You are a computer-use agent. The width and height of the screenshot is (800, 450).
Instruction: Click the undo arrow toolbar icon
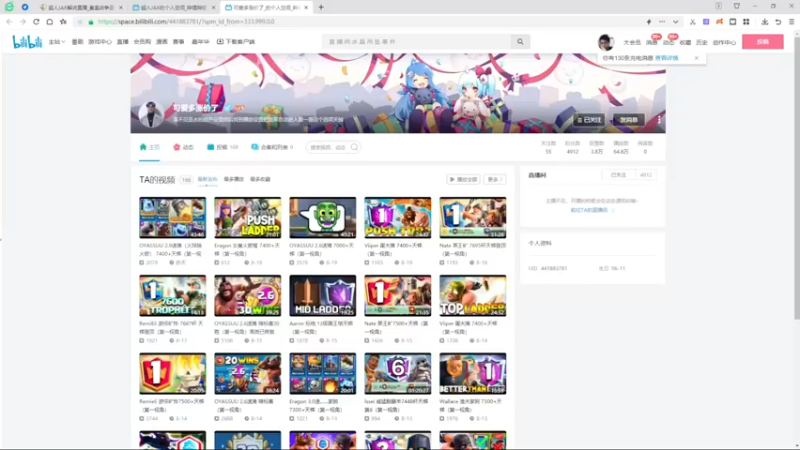pos(778,22)
